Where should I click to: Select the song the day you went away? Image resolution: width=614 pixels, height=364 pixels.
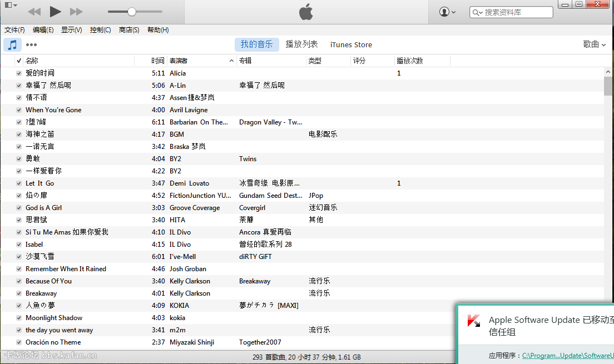click(59, 330)
